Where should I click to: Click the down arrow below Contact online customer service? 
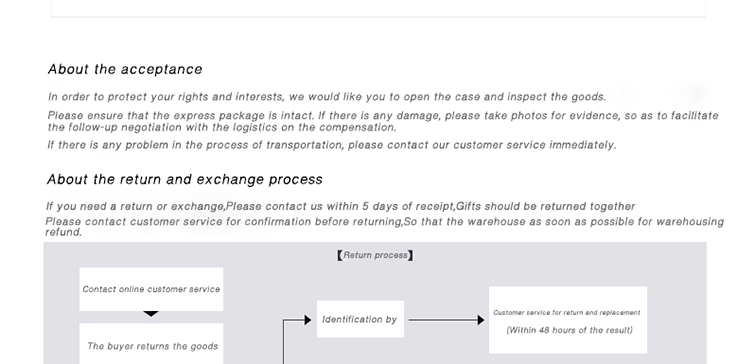[151, 314]
